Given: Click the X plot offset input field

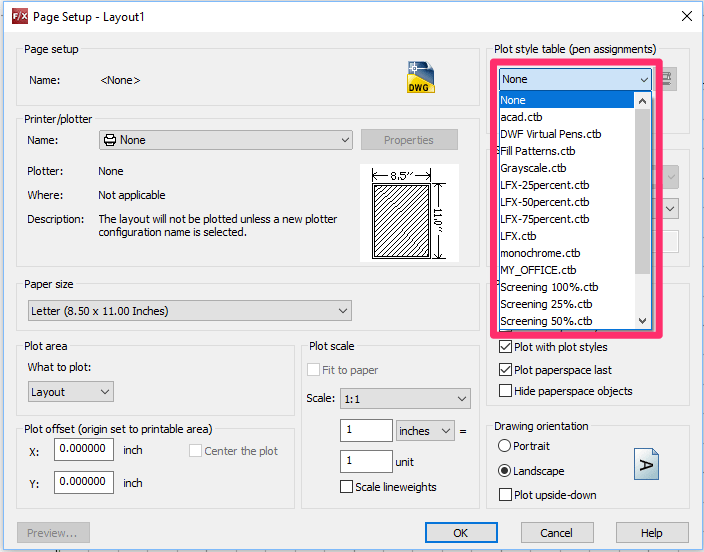Looking at the screenshot, I should 84,450.
